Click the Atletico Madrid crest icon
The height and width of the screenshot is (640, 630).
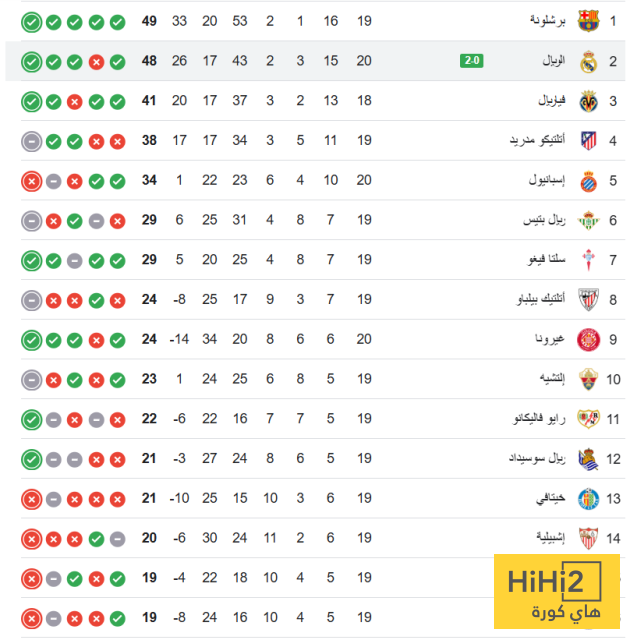click(589, 141)
